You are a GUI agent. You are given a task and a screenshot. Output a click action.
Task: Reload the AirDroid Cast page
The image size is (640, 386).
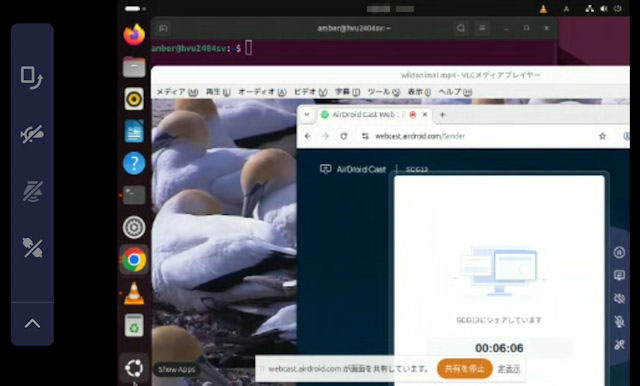(344, 136)
